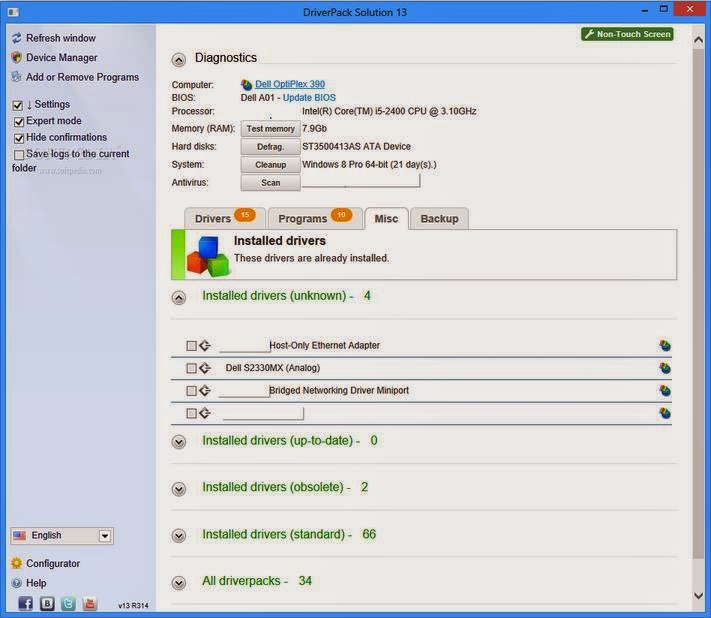Check the Dell S2330MX (Analog) checkbox
711x618 pixels.
[x=191, y=368]
